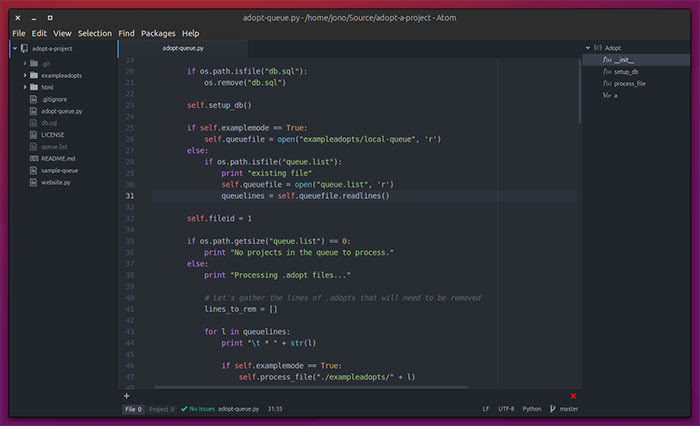Screen dimensions: 700x426
Task: Click the 31:35 cursor position indicator
Action: (275, 409)
